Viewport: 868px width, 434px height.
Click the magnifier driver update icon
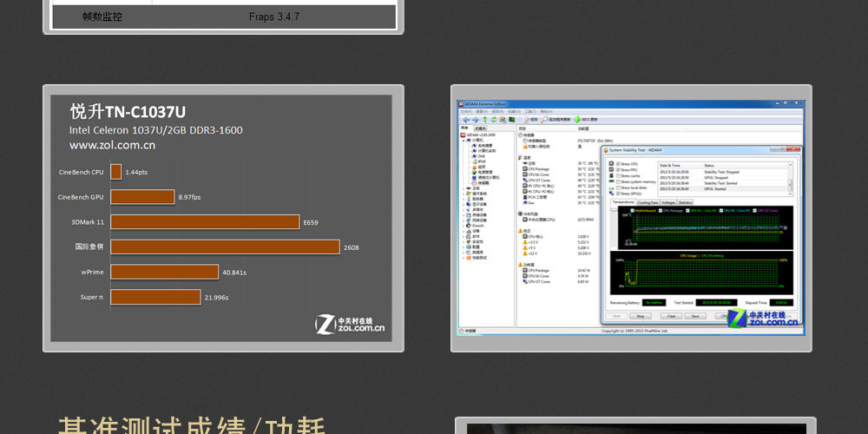545,120
